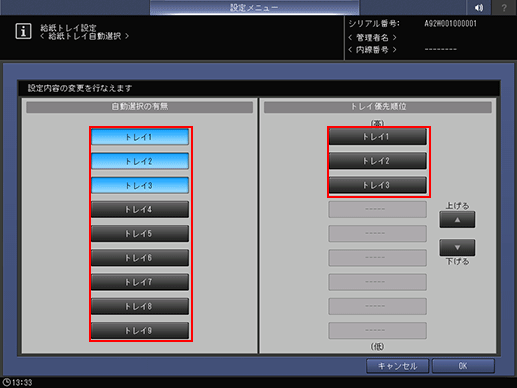
Task: Select トレイ1 in the priority list
Action: click(378, 137)
